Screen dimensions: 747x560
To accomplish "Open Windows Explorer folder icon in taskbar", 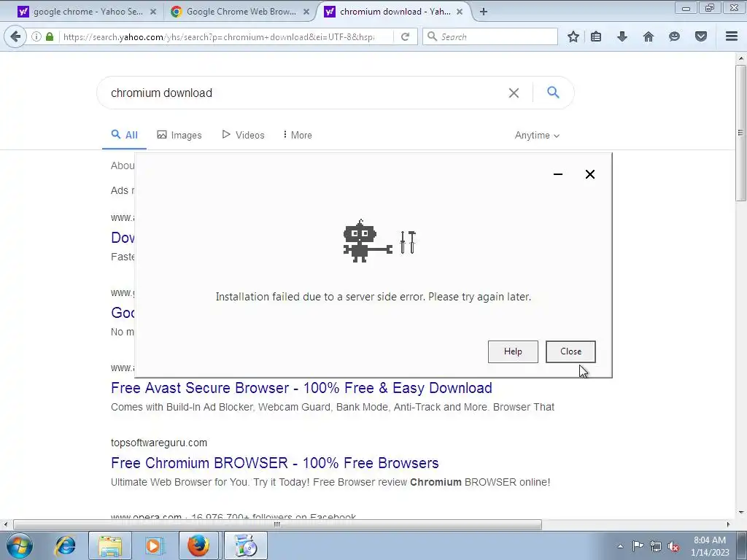I will (110, 545).
